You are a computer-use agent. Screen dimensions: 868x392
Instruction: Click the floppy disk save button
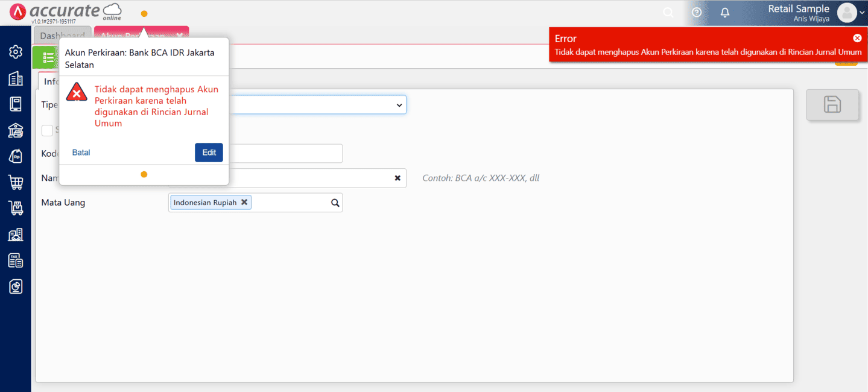[x=832, y=104]
